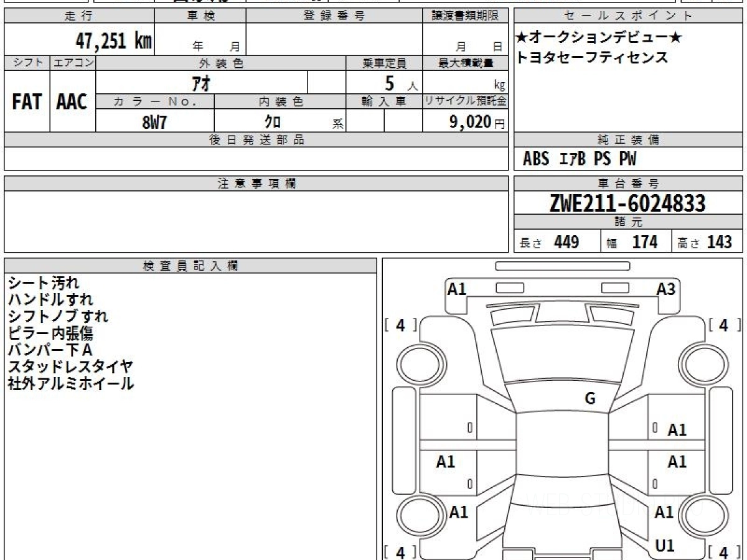This screenshot has height=560, width=747.
Task: Select the シート汚れ inspector note
Action: [x=44, y=283]
